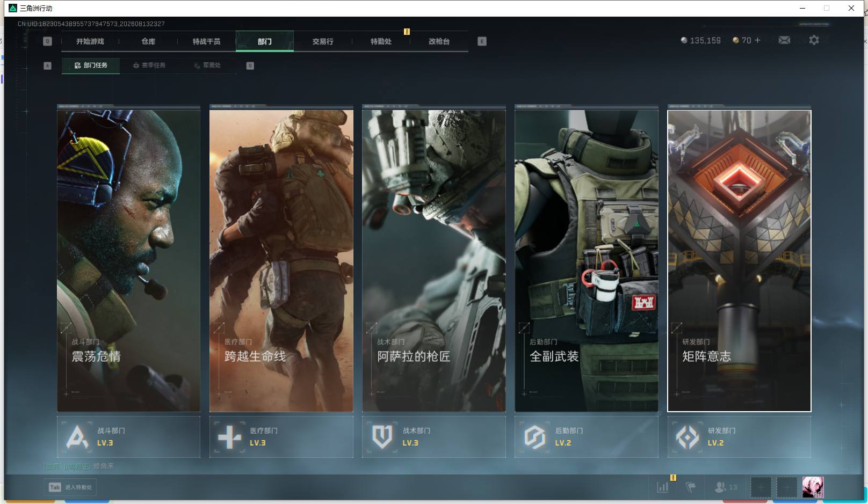Image resolution: width=868 pixels, height=504 pixels.
Task: Click the 战术部门 LV.3 panel
Action: (434, 437)
